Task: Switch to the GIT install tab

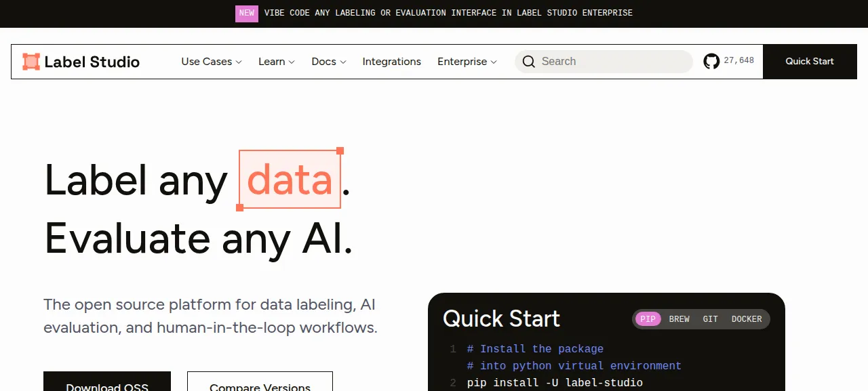Action: pos(711,319)
